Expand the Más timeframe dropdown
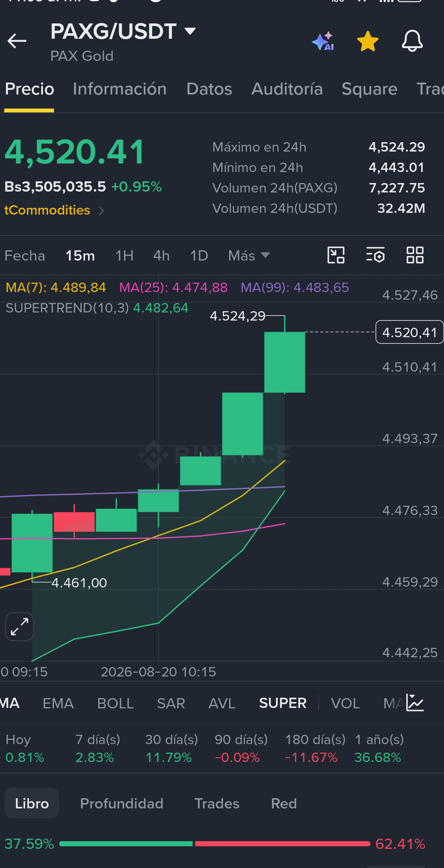Screen dimensions: 444x868 (249, 256)
